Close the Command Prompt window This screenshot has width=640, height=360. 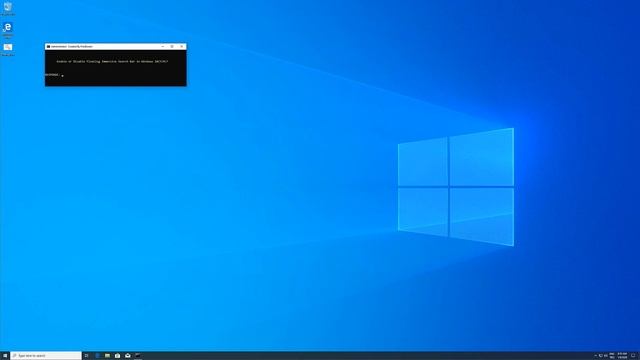pyautogui.click(x=182, y=47)
